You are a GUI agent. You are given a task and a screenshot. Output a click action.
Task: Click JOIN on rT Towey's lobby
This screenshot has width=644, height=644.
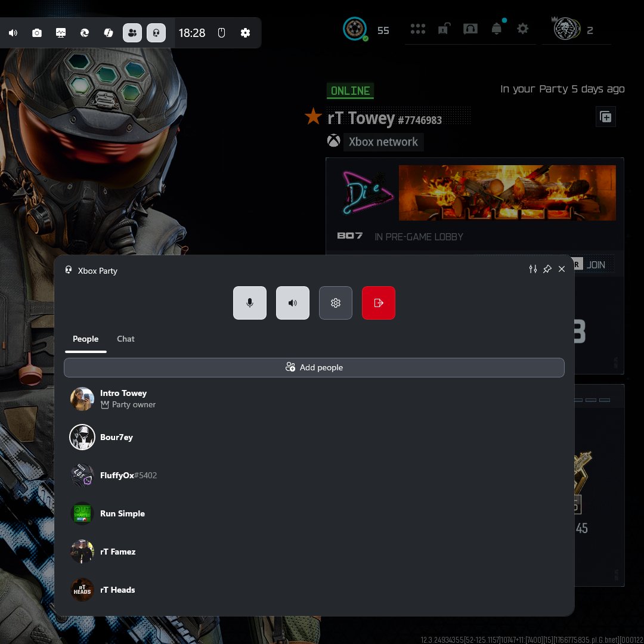(x=596, y=265)
